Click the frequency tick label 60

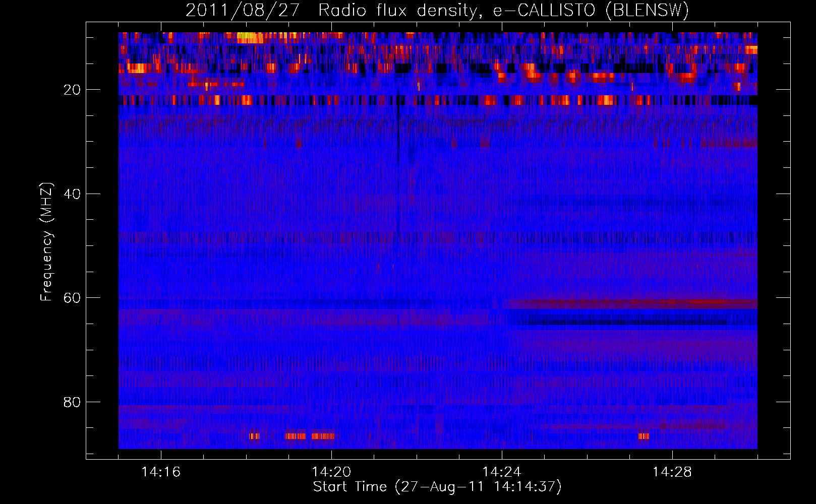(72, 298)
